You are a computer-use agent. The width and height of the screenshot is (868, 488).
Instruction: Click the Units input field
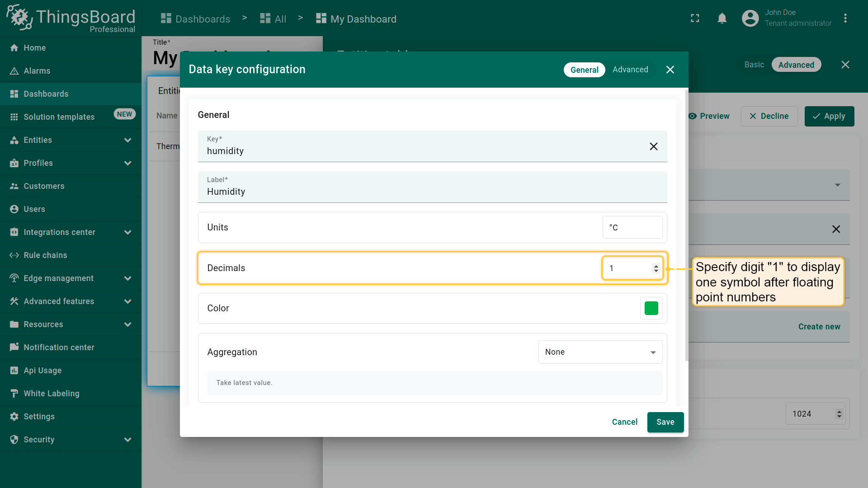click(x=632, y=227)
